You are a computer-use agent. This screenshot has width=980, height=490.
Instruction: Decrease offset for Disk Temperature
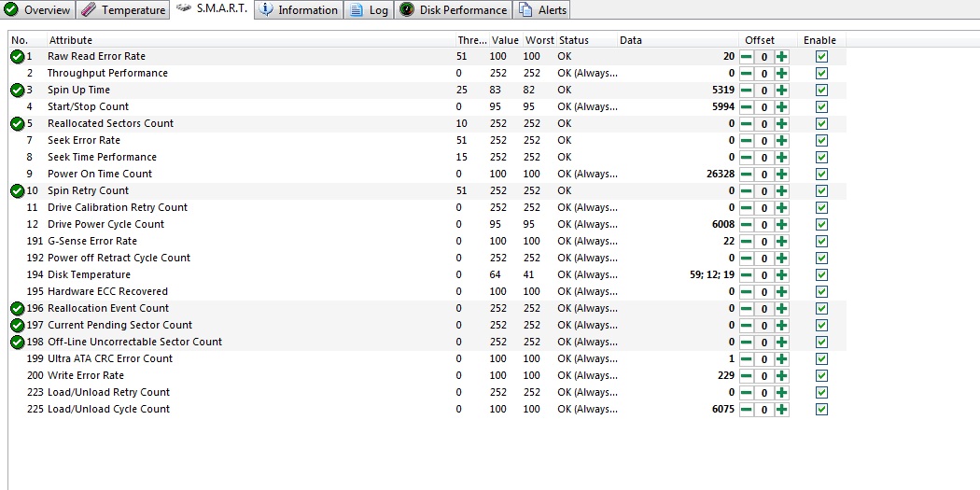click(747, 275)
